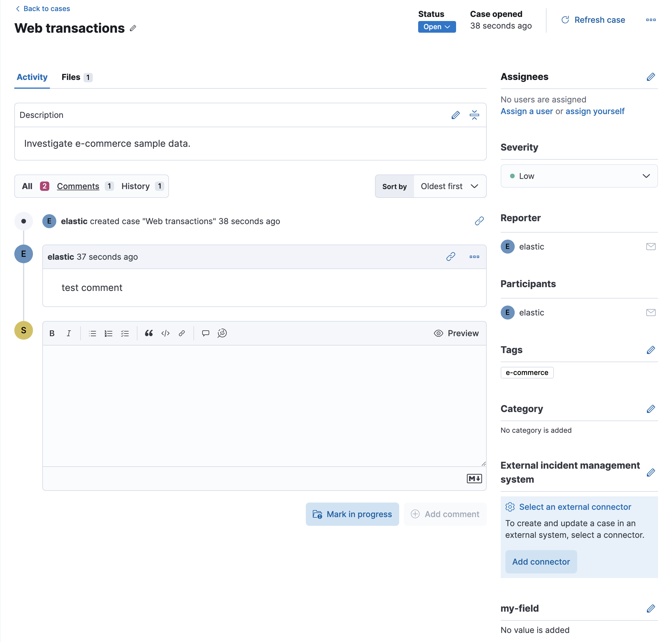
Task: Toggle Preview mode in comment editor
Action: point(457,333)
